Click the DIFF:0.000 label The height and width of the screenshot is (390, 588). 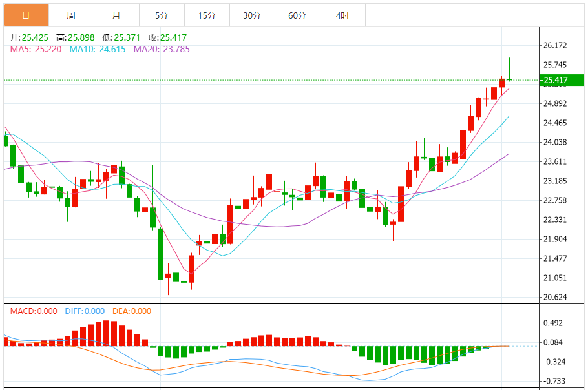coord(85,311)
